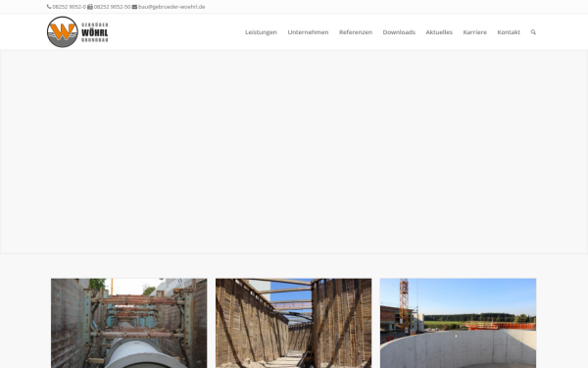Click fax number 08252 9052-50
Image resolution: width=588 pixels, height=368 pixels.
pyautogui.click(x=112, y=7)
